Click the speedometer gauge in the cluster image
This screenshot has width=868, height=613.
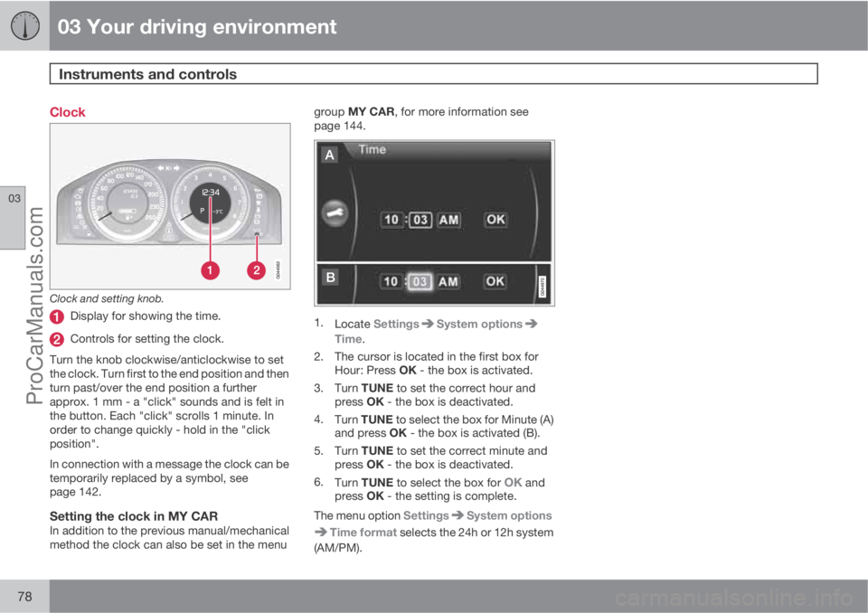[127, 203]
